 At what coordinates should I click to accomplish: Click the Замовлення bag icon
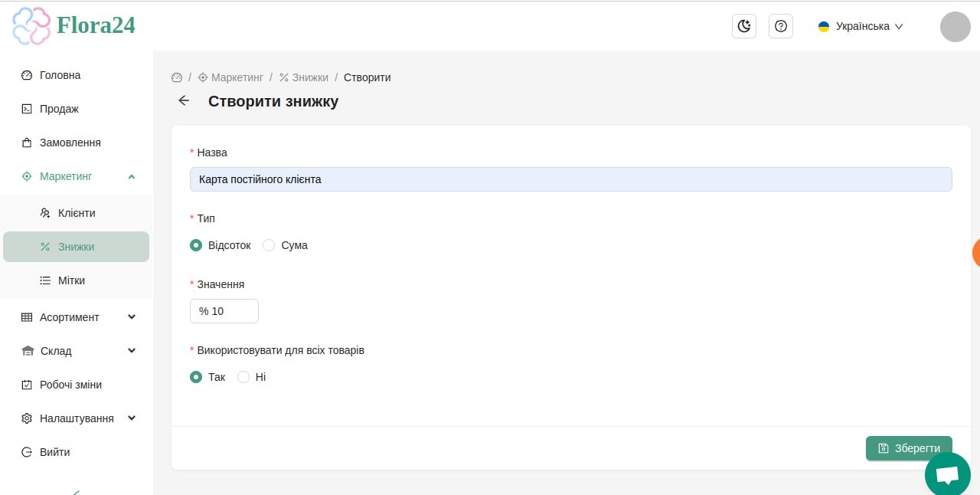pos(27,143)
